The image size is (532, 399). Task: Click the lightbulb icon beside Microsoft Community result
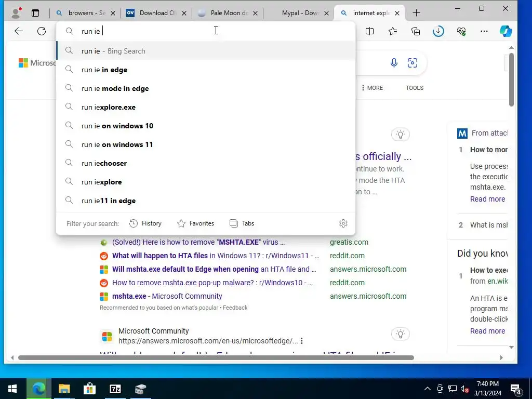[401, 334]
